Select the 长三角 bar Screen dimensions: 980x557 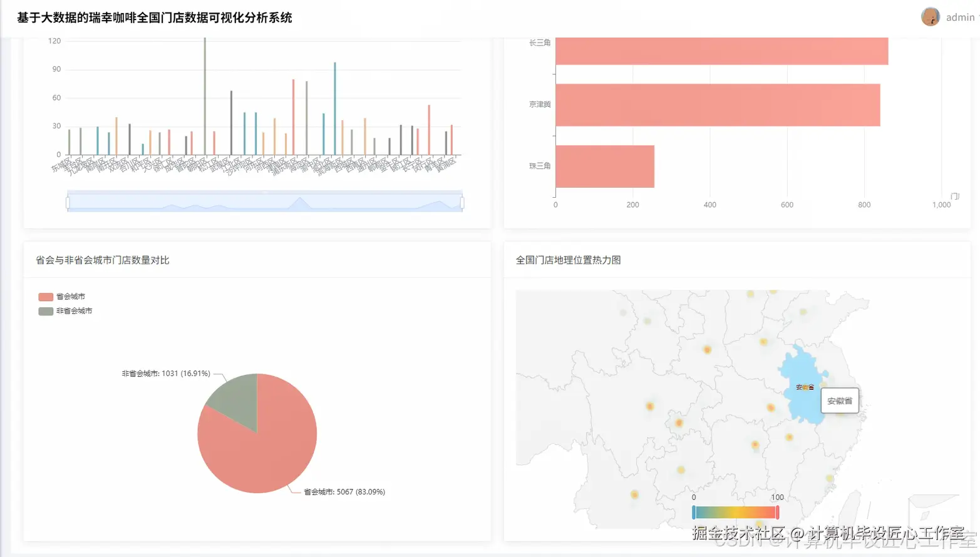coord(721,51)
